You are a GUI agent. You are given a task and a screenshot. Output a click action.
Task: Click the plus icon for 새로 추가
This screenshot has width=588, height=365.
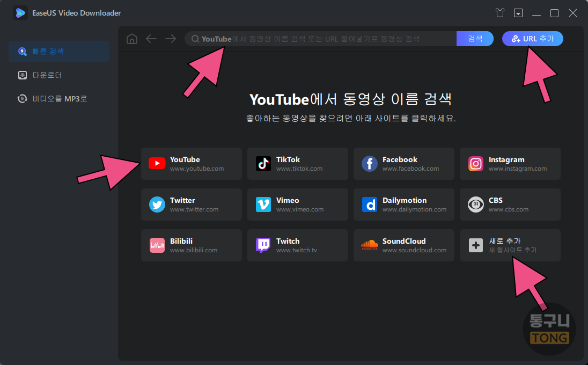475,246
